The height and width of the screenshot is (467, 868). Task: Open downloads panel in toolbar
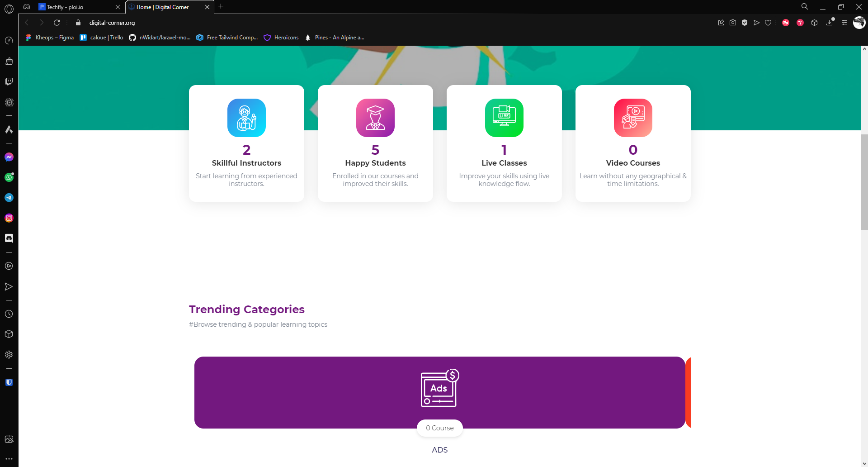coord(830,23)
